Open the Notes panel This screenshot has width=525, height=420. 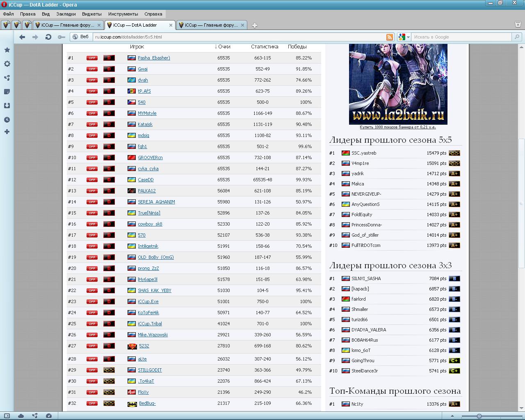(x=7, y=92)
